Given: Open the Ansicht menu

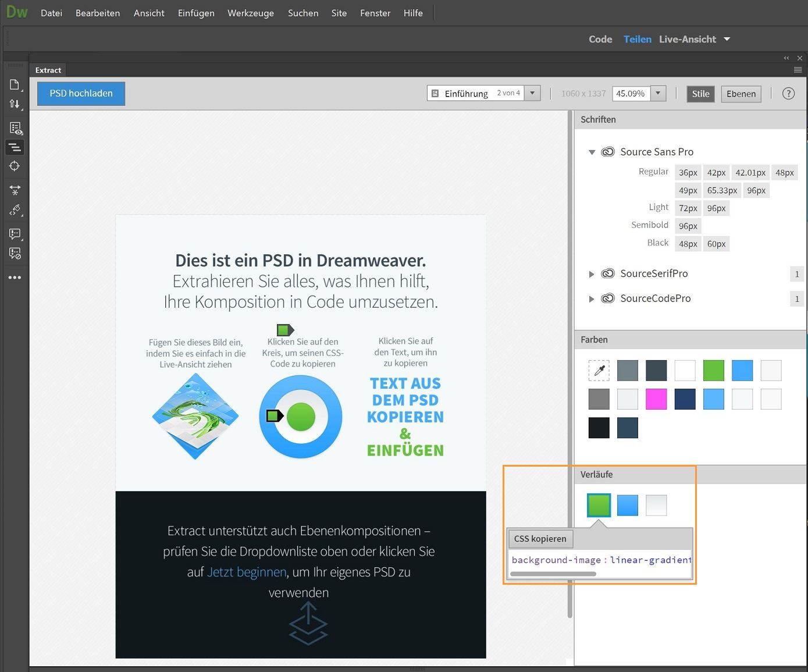Looking at the screenshot, I should click(149, 13).
